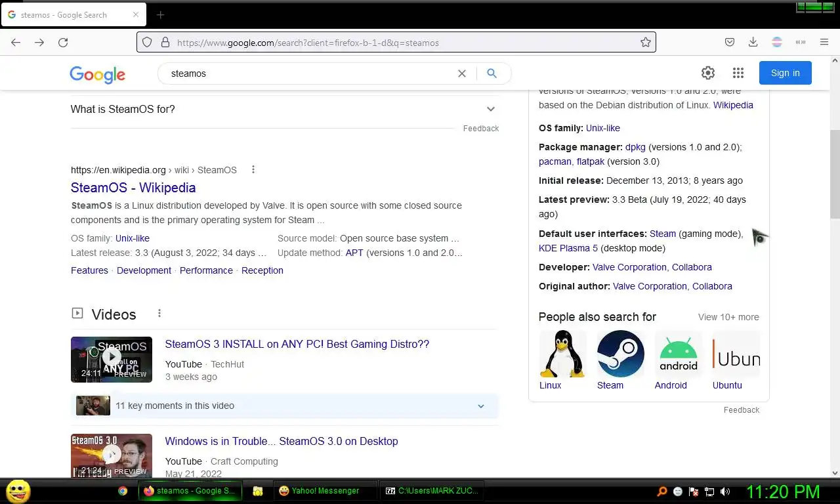Open 'Windows is in Trouble' video link

point(282,441)
